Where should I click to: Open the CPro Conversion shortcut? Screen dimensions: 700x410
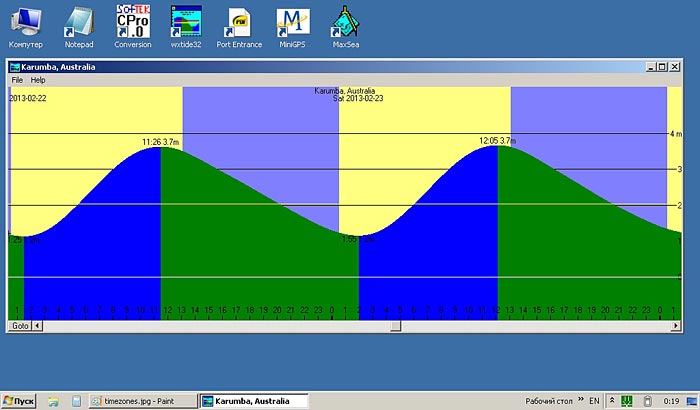pos(133,27)
